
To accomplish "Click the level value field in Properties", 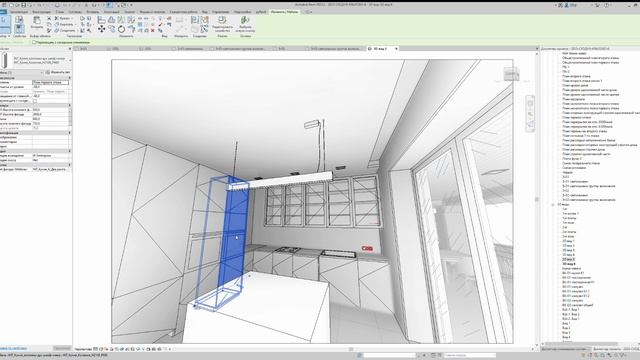I will click(x=51, y=82).
